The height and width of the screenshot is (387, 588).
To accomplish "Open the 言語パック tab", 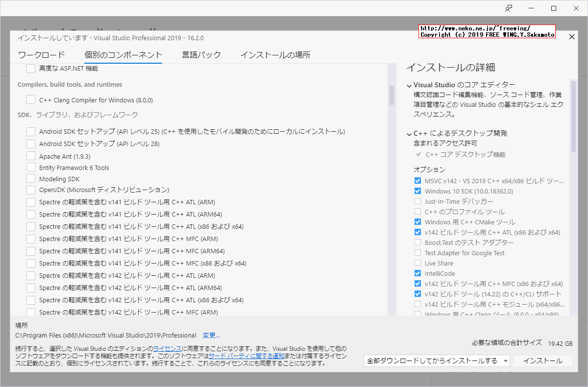I will [201, 55].
